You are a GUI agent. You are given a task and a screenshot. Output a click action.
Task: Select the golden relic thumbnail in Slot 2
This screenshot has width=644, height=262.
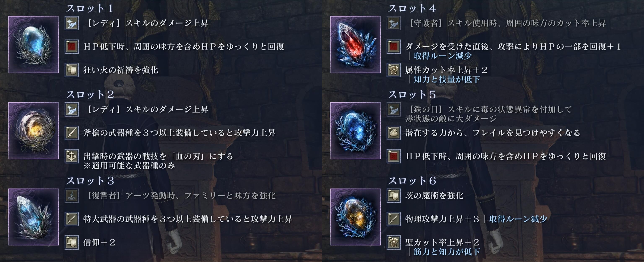point(34,131)
